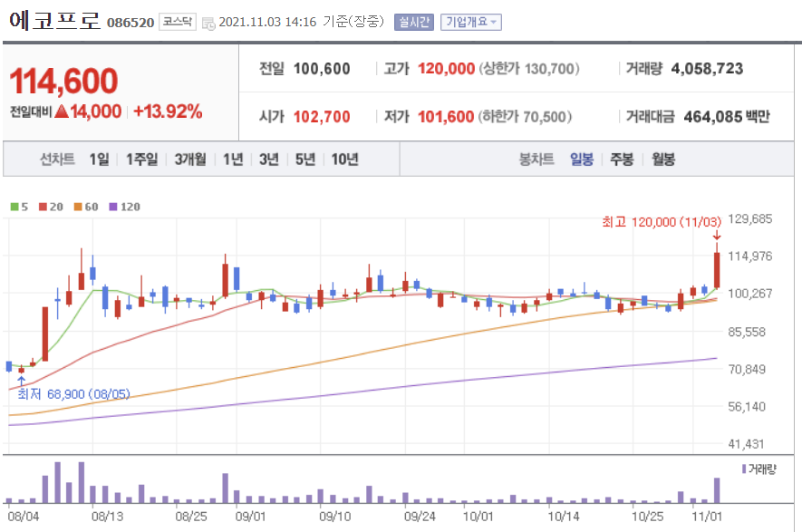The width and height of the screenshot is (802, 532).
Task: Click the 시가 value 102,700
Action: [x=322, y=117]
